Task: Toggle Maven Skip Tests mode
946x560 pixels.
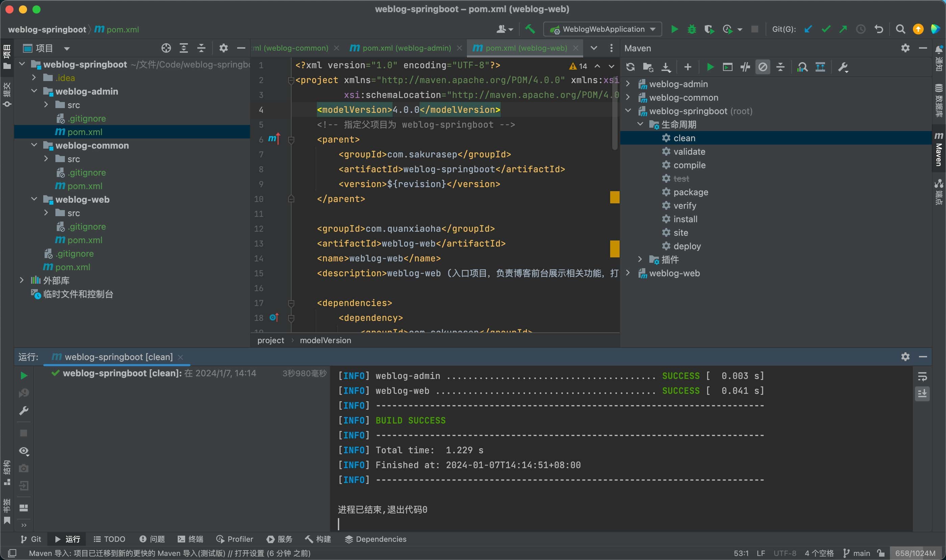Action: (x=763, y=67)
